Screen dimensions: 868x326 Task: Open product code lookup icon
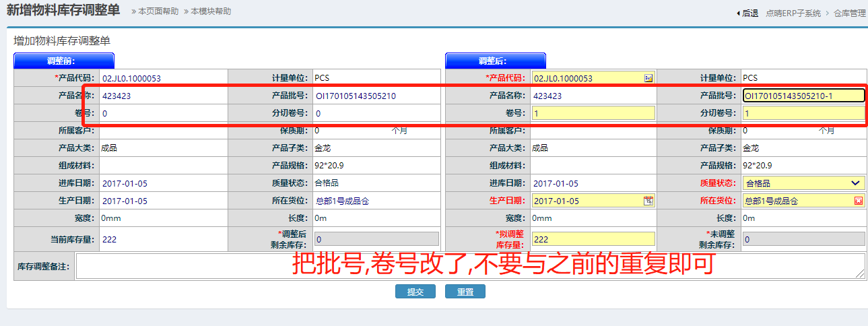point(648,78)
